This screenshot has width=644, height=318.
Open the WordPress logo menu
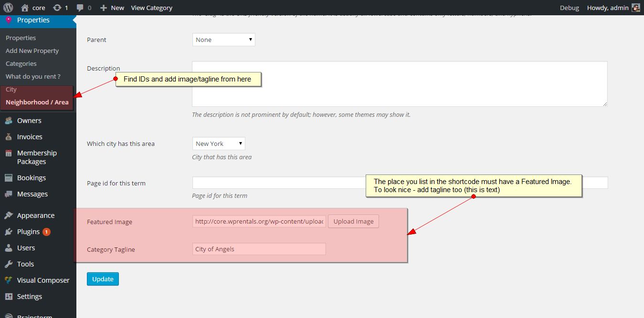click(x=9, y=8)
